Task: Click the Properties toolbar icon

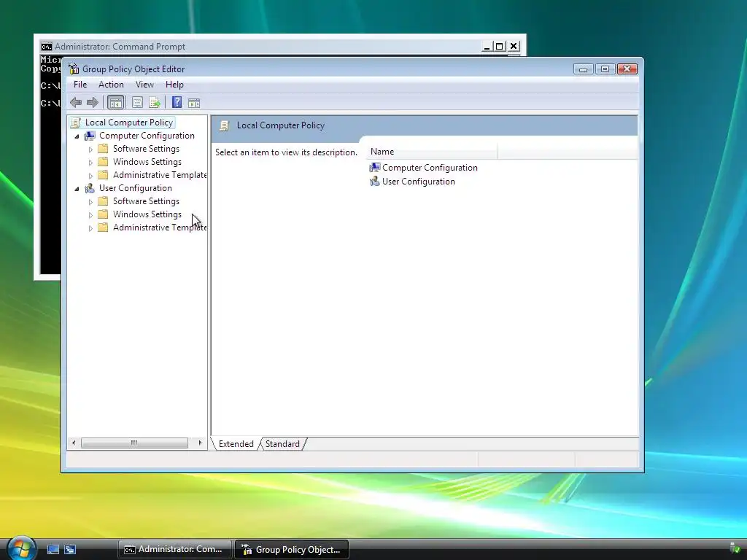Action: [x=137, y=102]
